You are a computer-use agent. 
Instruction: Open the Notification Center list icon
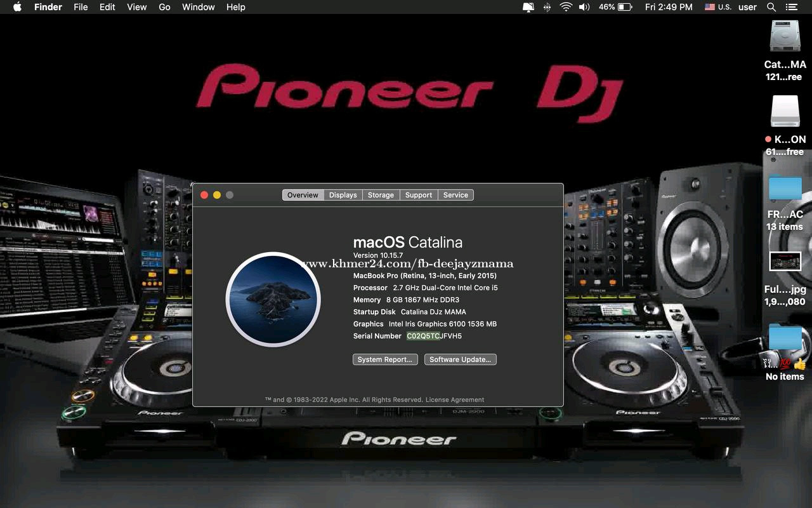click(x=791, y=7)
